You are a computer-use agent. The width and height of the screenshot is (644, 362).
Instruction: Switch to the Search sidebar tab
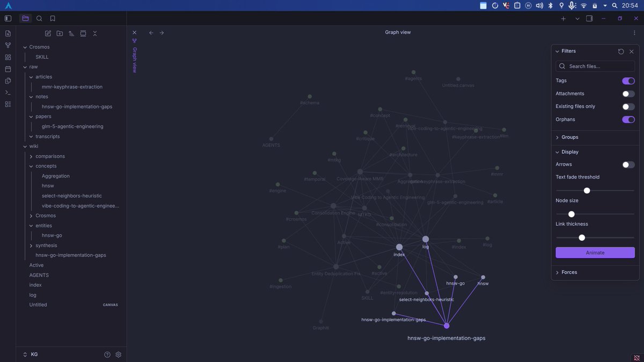pyautogui.click(x=39, y=18)
